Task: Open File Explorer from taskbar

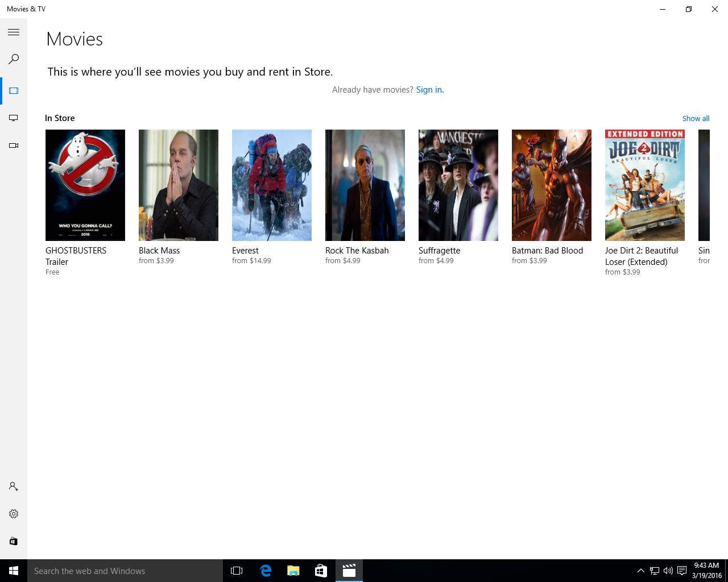Action: (x=293, y=571)
